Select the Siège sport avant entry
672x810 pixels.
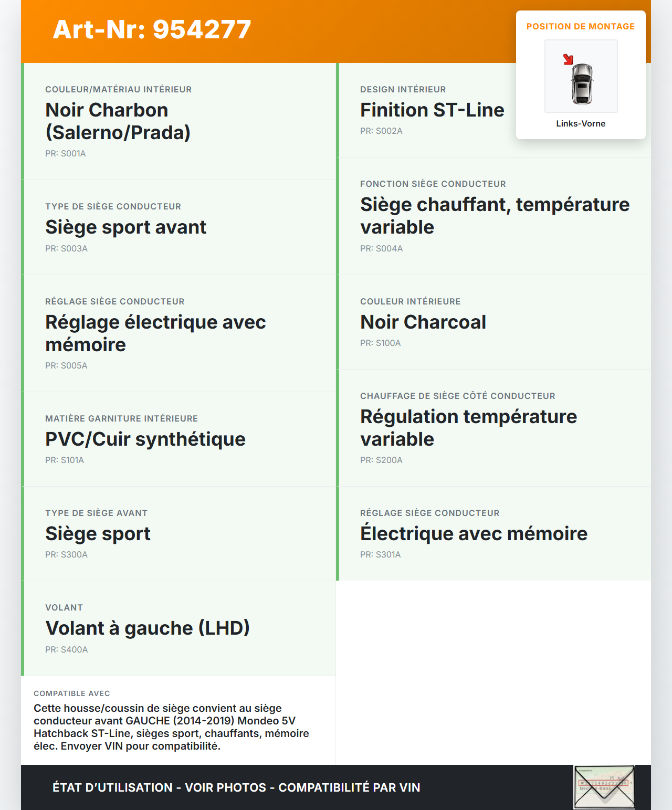coord(126,227)
